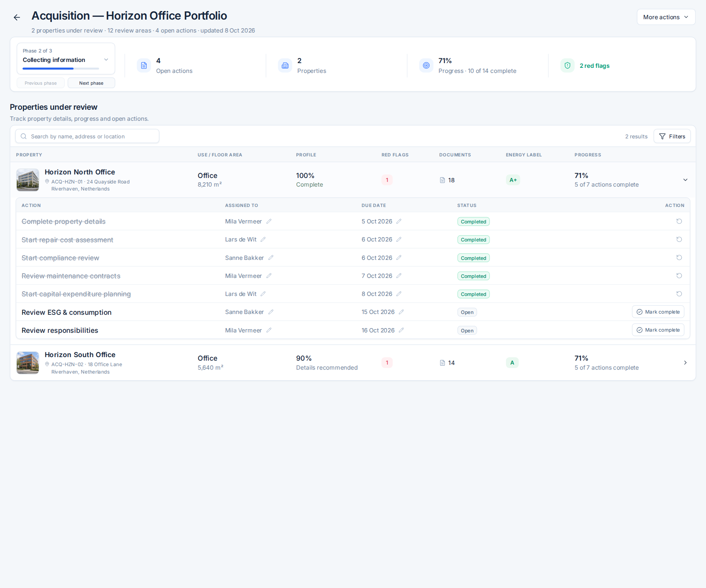Click the red flag badge for Horizon North Office

tap(387, 180)
